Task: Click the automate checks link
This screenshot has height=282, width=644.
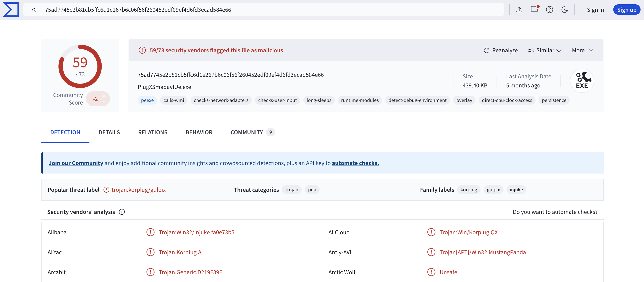Action: pyautogui.click(x=355, y=163)
